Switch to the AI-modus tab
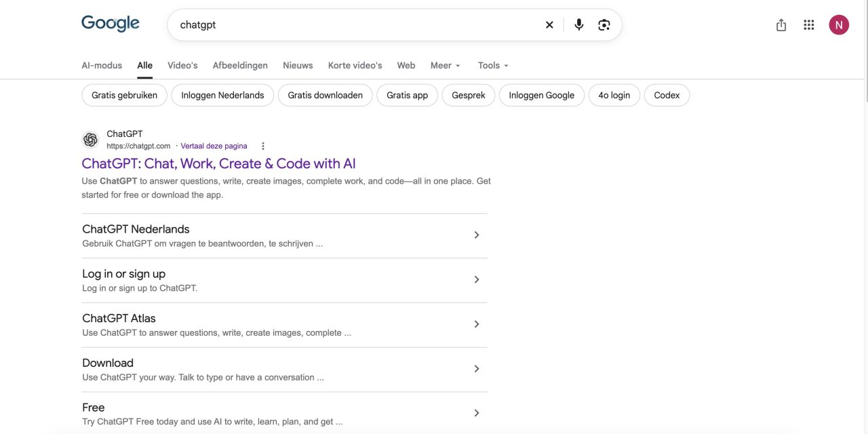This screenshot has height=434, width=868. coord(102,65)
